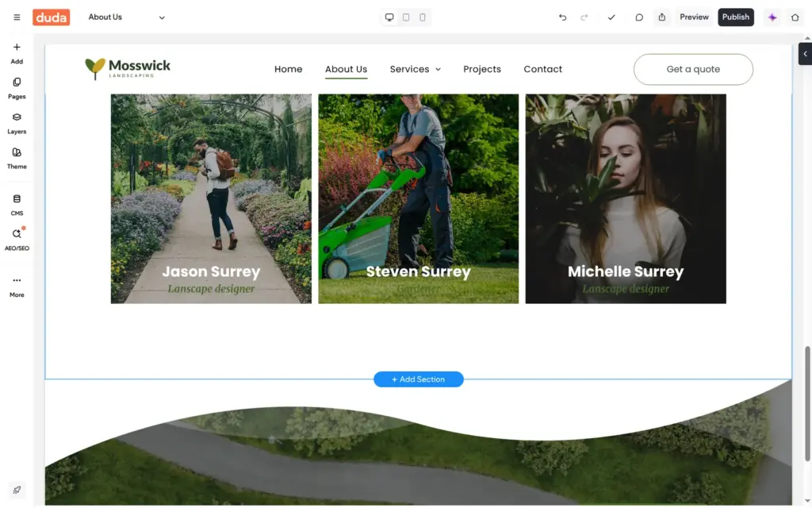Expand the Services menu chevron
Image resolution: width=812 pixels, height=508 pixels.
coord(438,70)
